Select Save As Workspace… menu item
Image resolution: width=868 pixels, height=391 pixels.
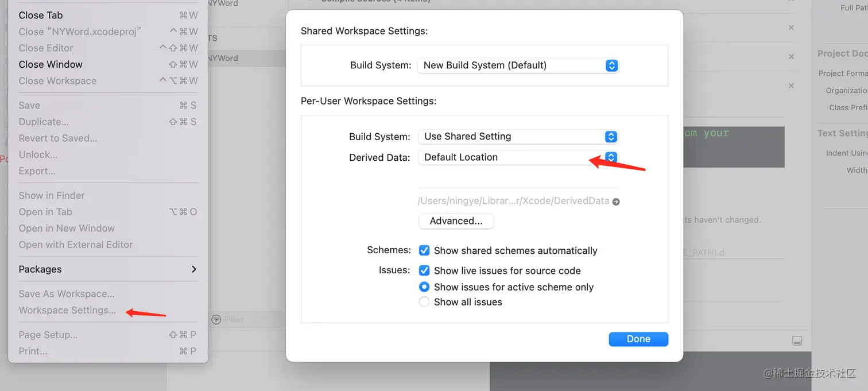(108, 294)
